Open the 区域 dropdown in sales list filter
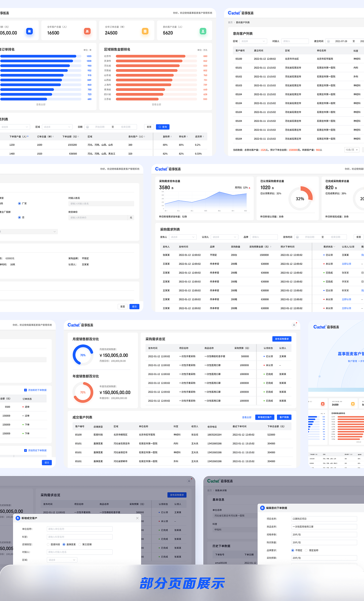Image resolution: width=364 pixels, height=601 pixels. 57,127
